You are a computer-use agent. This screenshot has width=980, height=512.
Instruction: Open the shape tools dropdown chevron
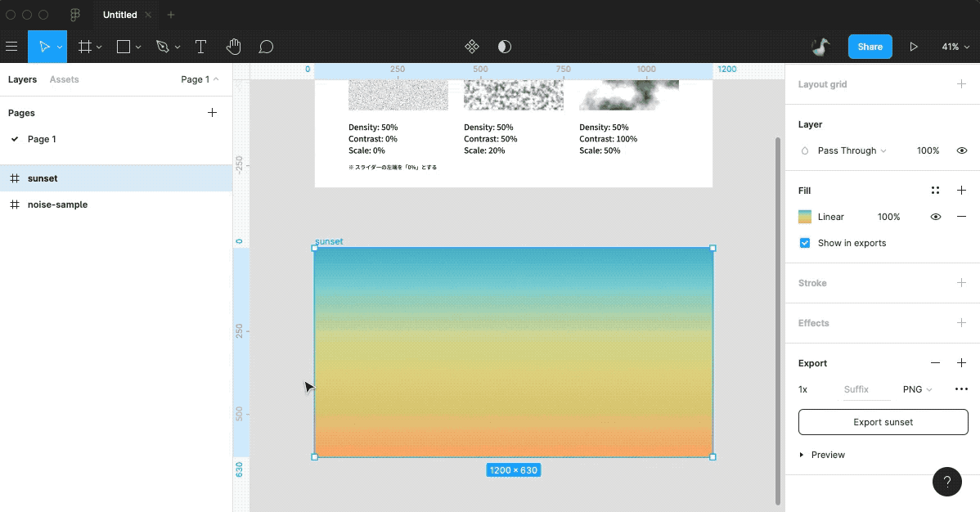point(138,47)
